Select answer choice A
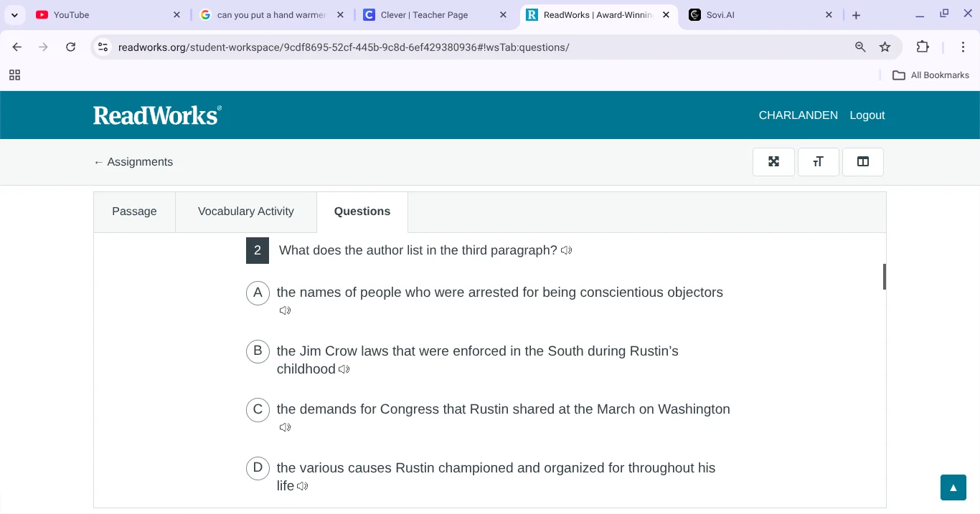Viewport: 980px width, 514px height. tap(258, 292)
